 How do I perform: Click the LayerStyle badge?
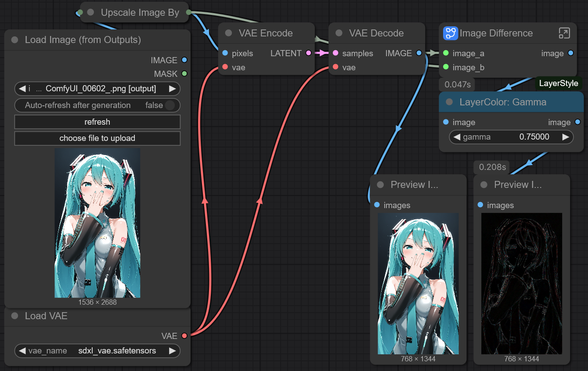point(559,83)
